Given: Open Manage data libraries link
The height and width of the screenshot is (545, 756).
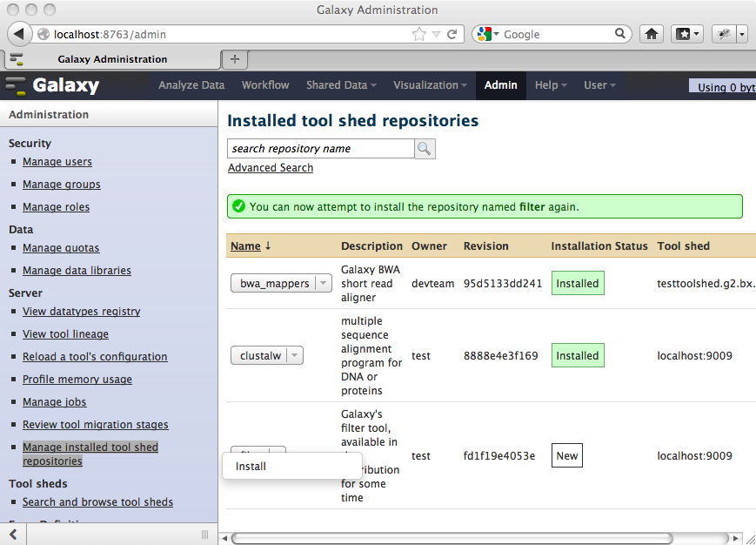Looking at the screenshot, I should (x=77, y=271).
